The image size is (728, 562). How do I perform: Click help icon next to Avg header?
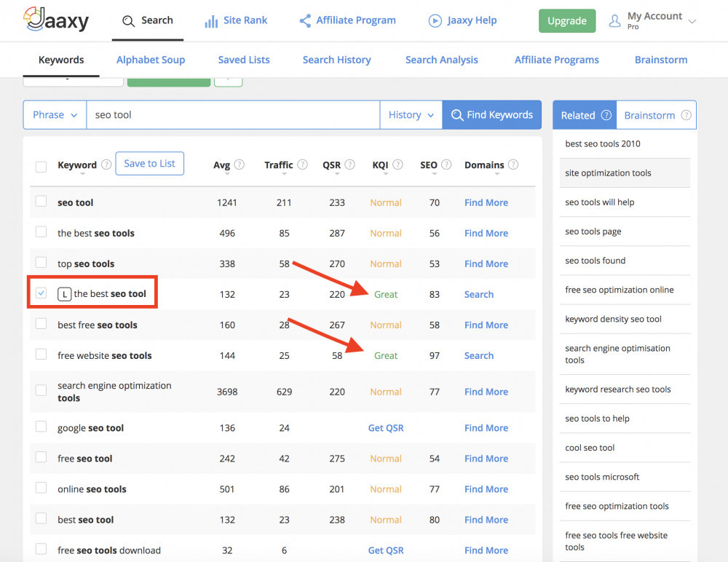coord(239,165)
